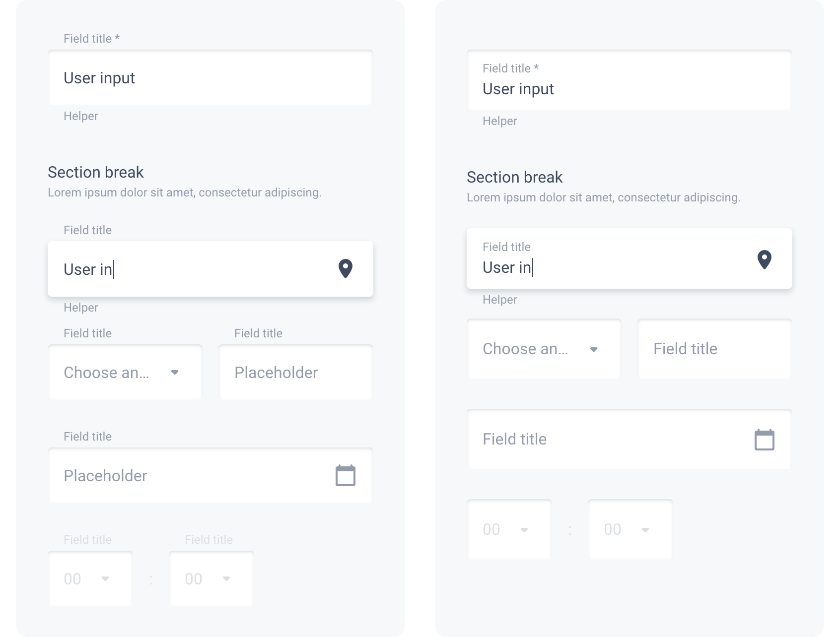Viewport: 840px width, 637px height.
Task: Click the dropdown caret on left Choose an field
Action: pos(175,373)
